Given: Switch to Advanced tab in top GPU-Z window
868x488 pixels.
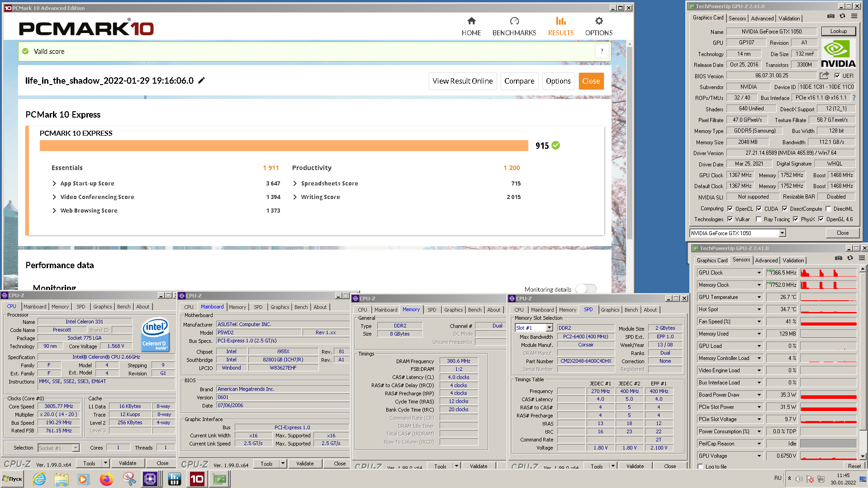Looking at the screenshot, I should pos(762,19).
